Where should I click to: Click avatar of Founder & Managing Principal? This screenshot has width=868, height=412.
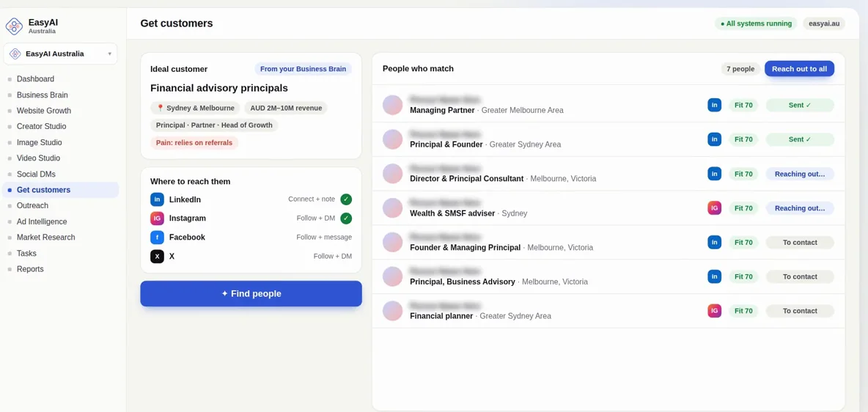click(x=392, y=242)
